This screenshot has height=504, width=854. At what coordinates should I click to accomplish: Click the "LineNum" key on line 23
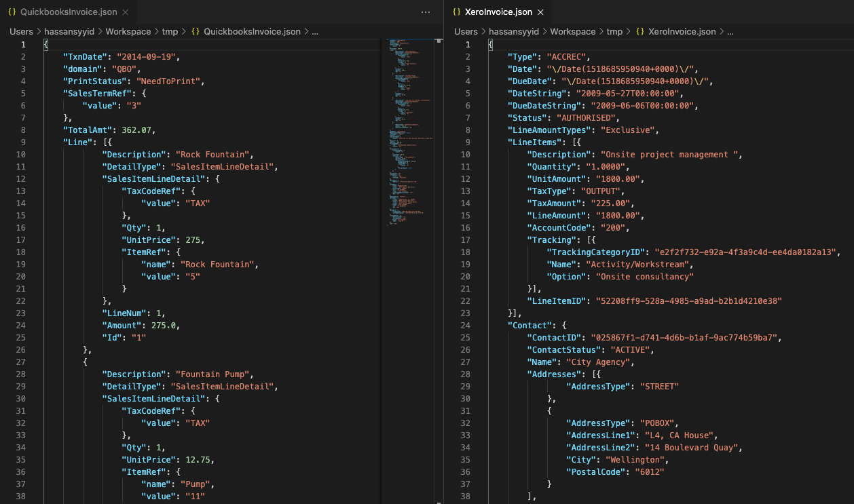tap(124, 313)
